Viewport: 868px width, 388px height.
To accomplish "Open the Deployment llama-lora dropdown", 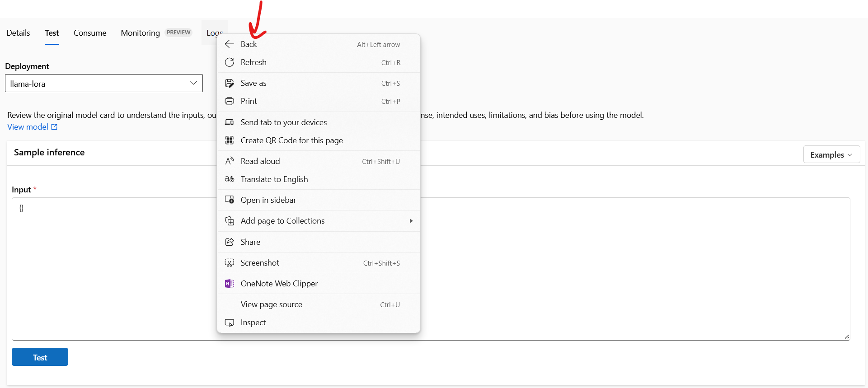I will click(x=104, y=83).
